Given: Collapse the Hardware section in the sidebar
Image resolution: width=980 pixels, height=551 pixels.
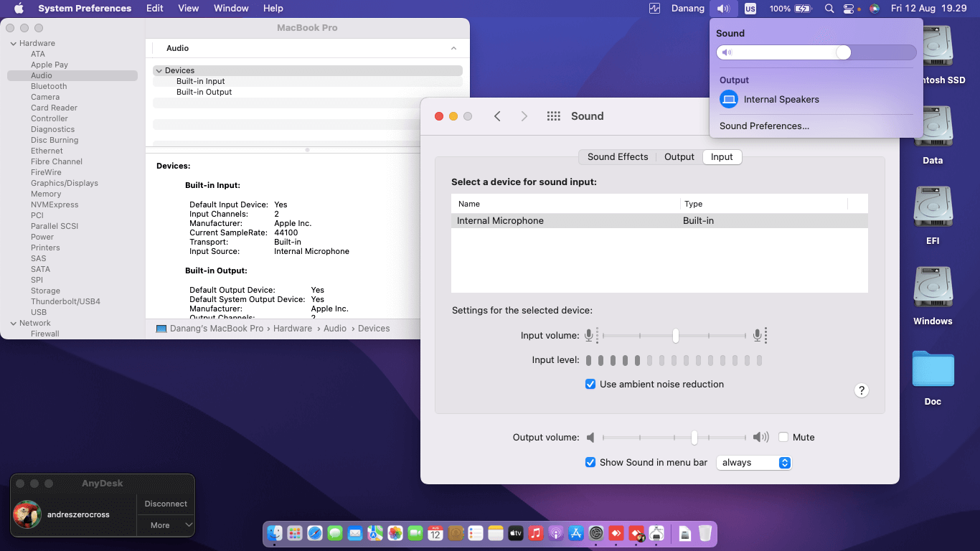Looking at the screenshot, I should coord(13,43).
